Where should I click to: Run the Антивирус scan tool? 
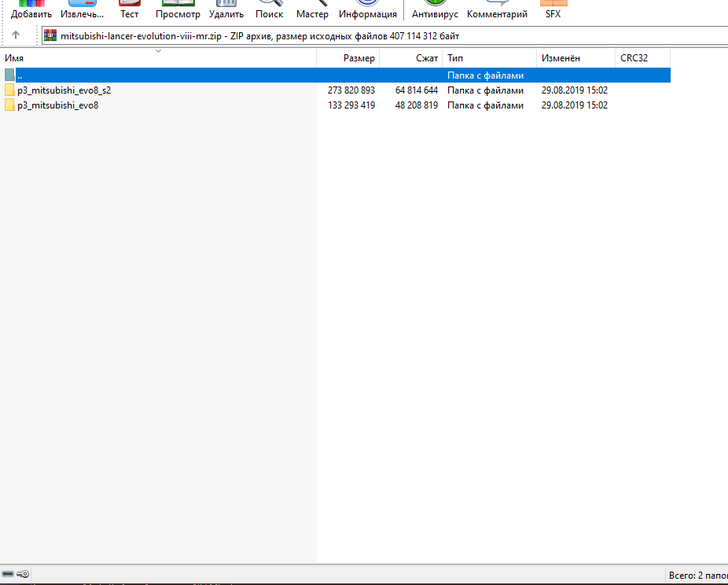(435, 10)
